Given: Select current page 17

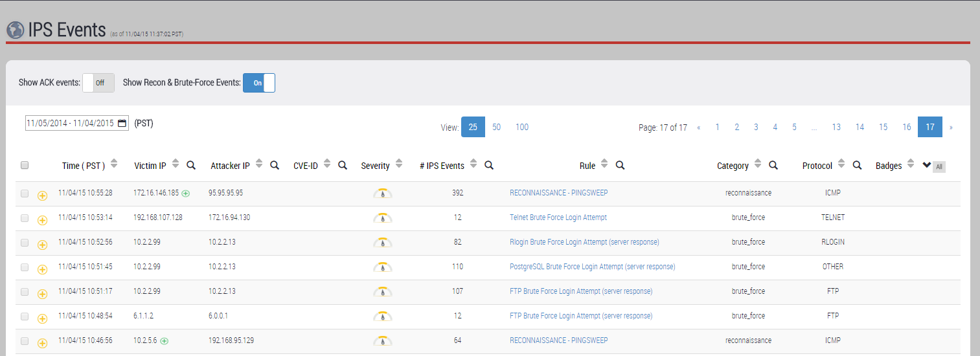Looking at the screenshot, I should [x=930, y=127].
